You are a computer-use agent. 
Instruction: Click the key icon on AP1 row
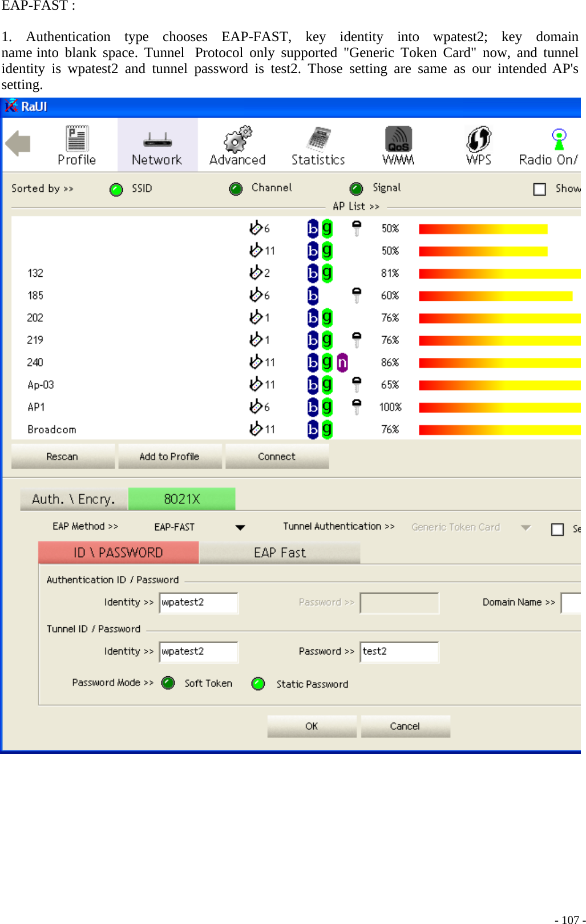click(x=357, y=406)
